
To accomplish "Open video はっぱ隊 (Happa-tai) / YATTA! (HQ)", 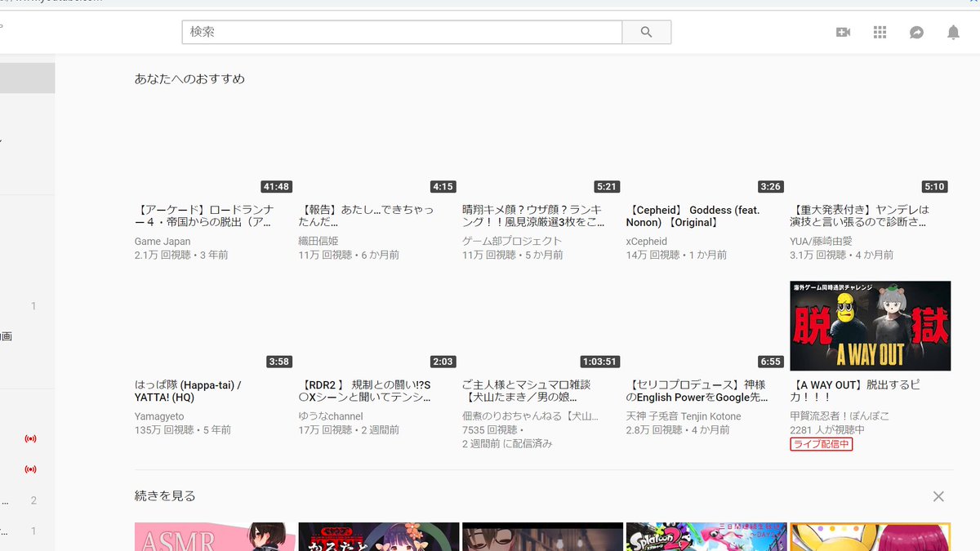I will click(188, 390).
